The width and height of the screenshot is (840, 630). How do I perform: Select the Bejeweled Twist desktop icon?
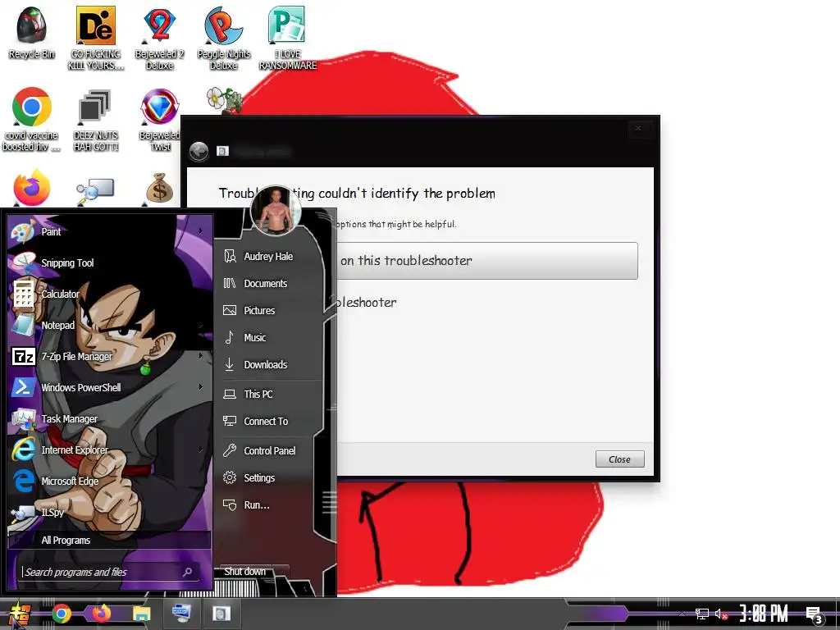[159, 119]
